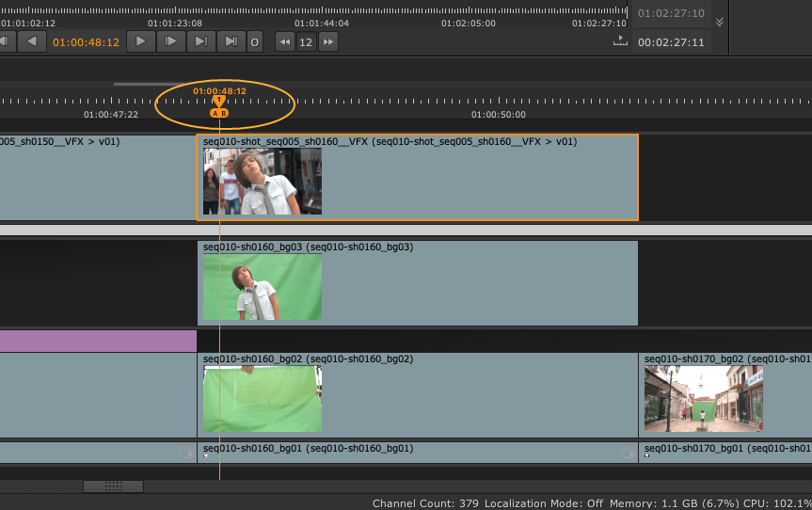
Task: Step forward one frame
Action: pyautogui.click(x=170, y=41)
